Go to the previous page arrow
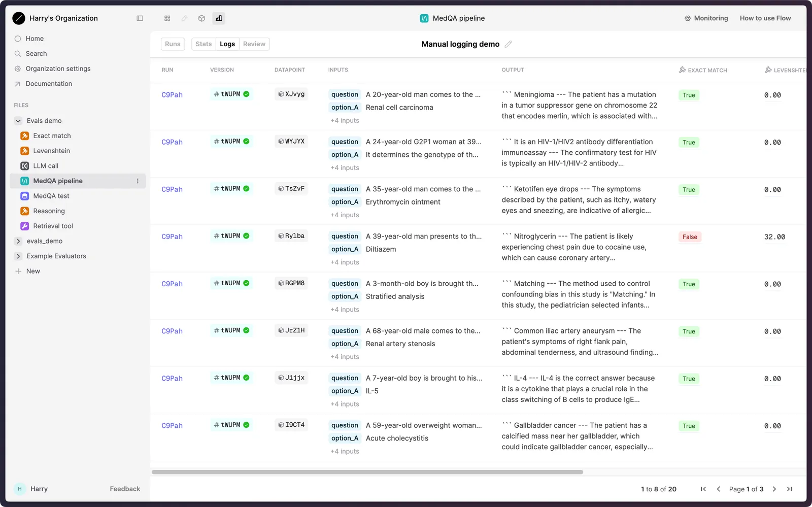This screenshot has width=812, height=507. 719,489
